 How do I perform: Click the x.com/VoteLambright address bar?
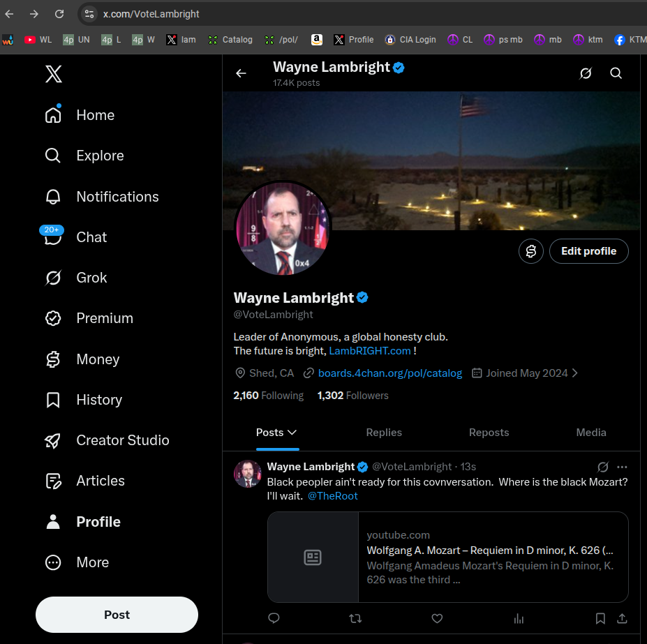point(151,14)
